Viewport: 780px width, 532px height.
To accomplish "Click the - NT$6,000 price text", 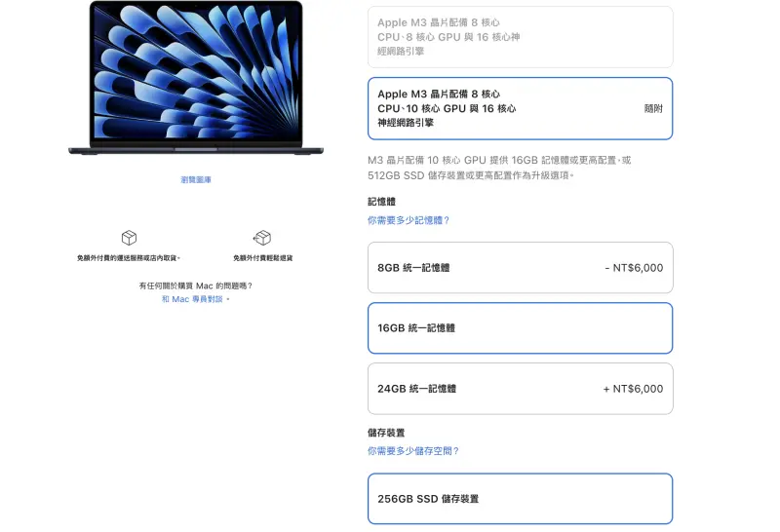I will pos(634,268).
